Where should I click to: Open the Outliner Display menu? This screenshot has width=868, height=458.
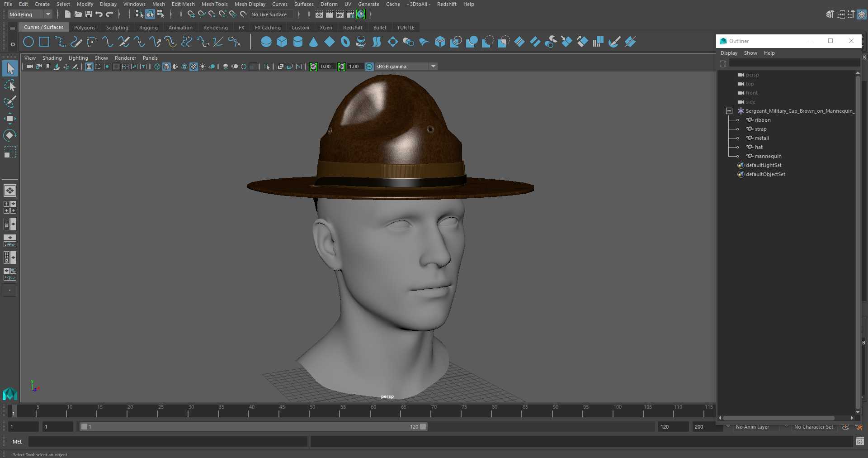pos(729,53)
